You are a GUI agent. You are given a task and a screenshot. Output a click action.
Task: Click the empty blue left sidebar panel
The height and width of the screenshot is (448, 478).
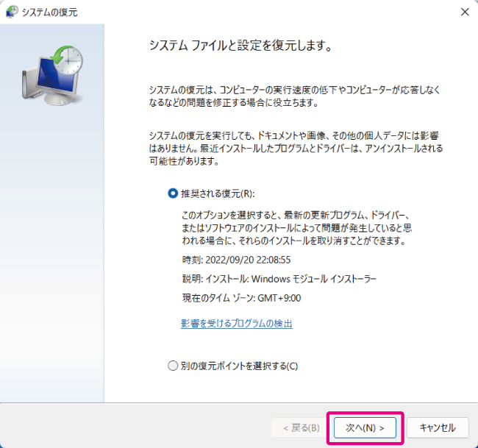[51, 257]
